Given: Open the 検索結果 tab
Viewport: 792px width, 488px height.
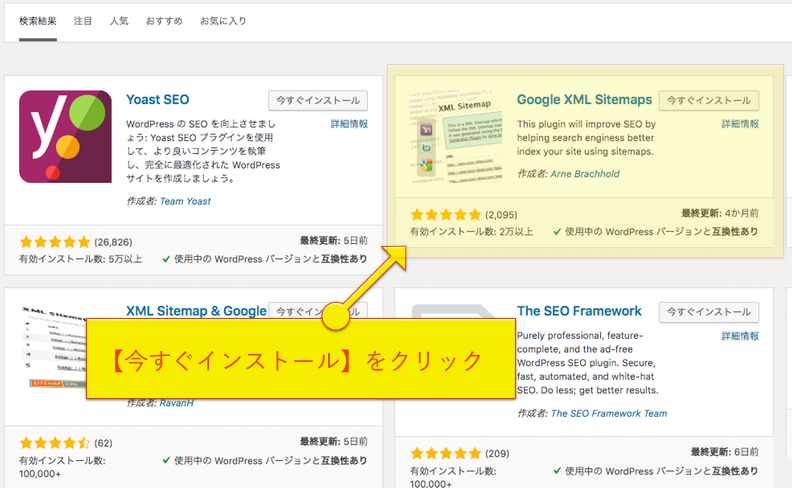Looking at the screenshot, I should pos(38,21).
